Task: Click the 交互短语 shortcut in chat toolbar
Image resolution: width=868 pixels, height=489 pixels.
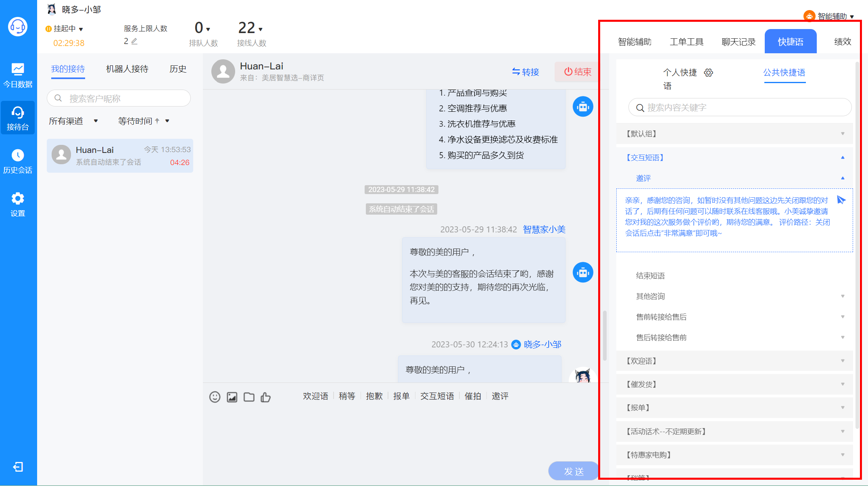Action: [x=437, y=396]
